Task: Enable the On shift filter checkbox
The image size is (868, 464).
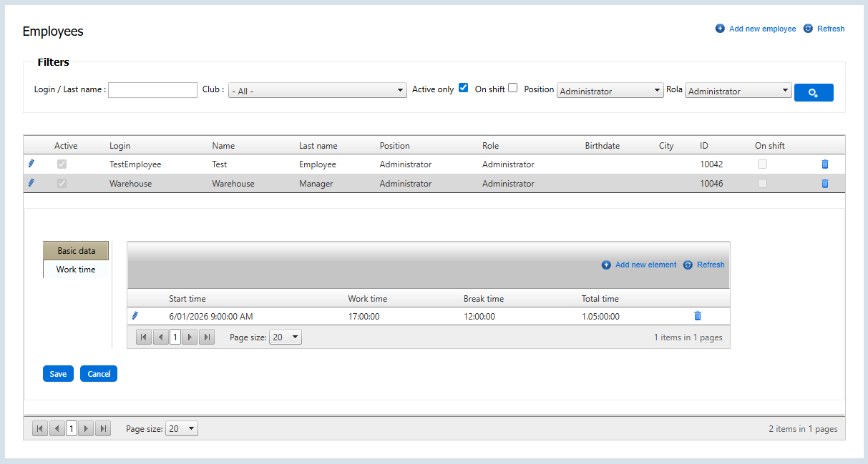Action: pos(512,88)
